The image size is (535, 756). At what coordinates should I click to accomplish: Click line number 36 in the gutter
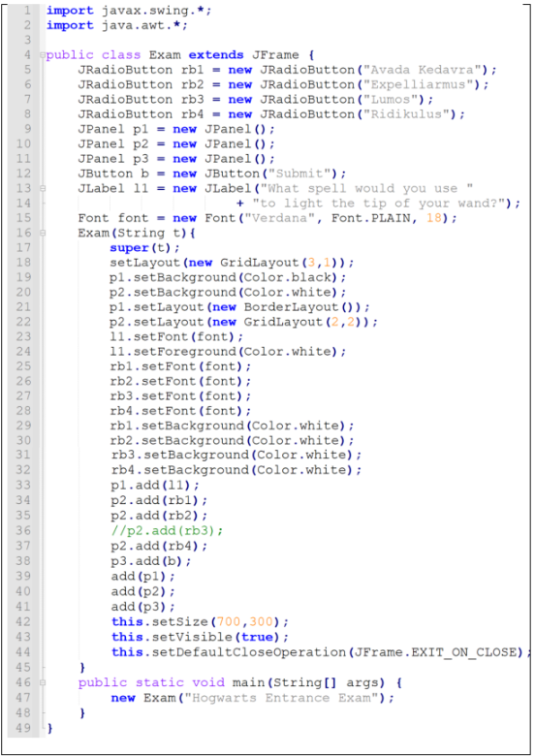23,530
